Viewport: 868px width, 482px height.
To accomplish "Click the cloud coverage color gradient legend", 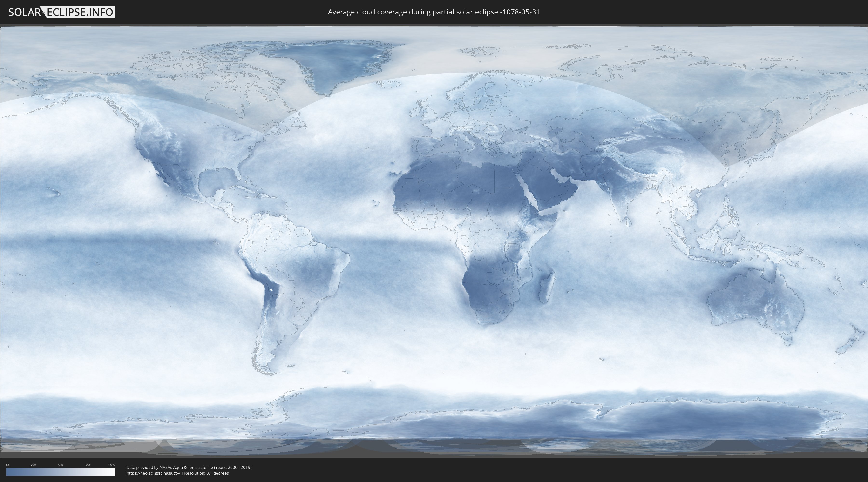I will [x=61, y=472].
